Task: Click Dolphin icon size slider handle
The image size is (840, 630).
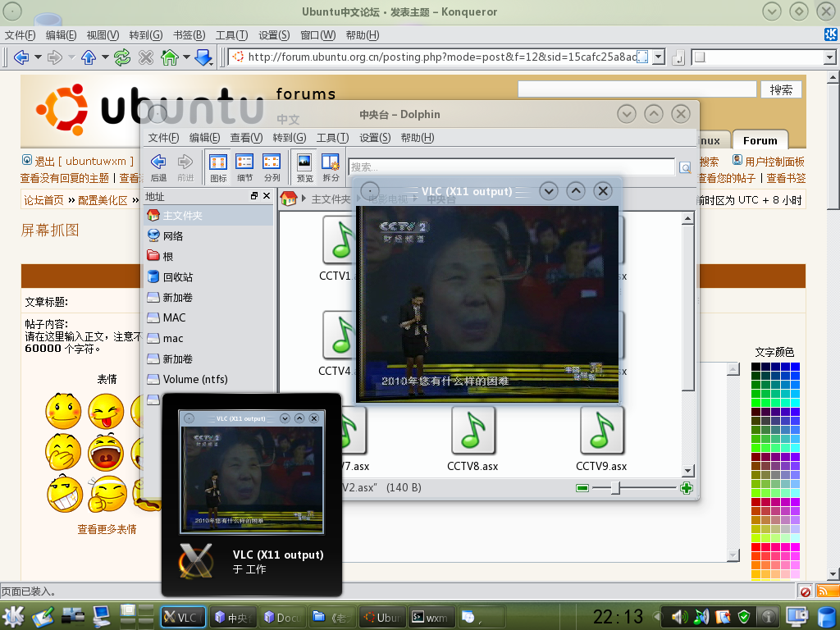Action: [x=615, y=488]
